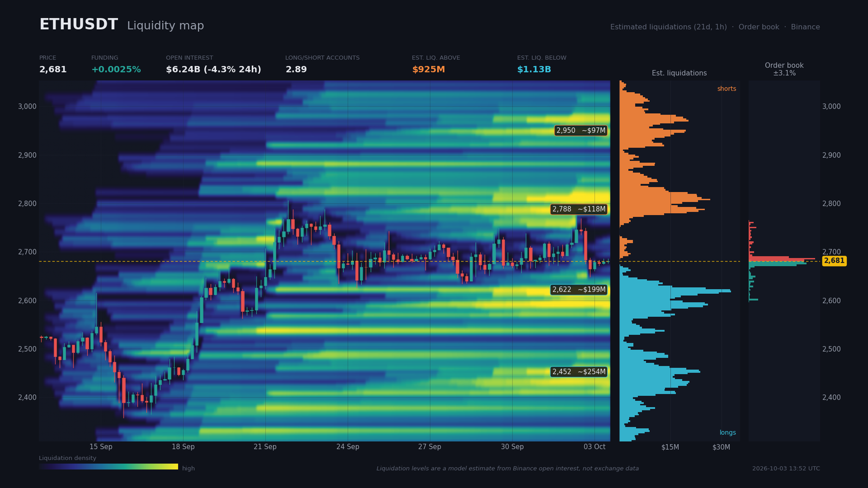868x488 pixels.
Task: Click the 30 Sep date axis label
Action: (512, 447)
